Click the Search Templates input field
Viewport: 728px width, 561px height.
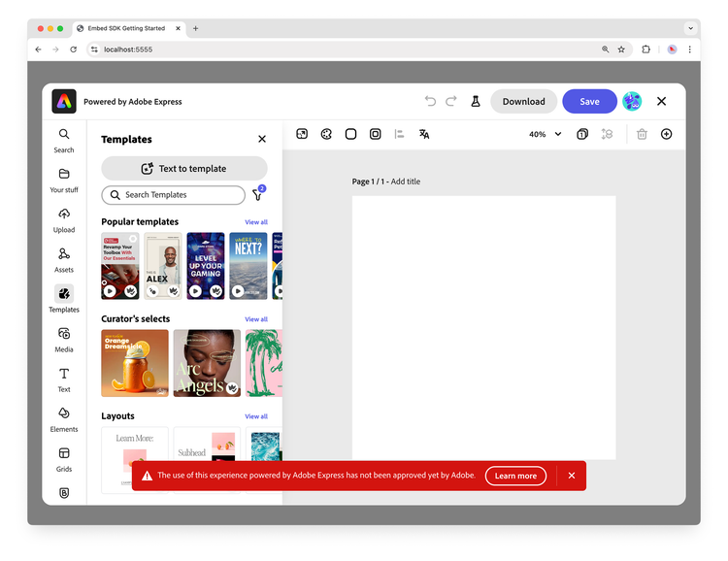[x=174, y=195]
